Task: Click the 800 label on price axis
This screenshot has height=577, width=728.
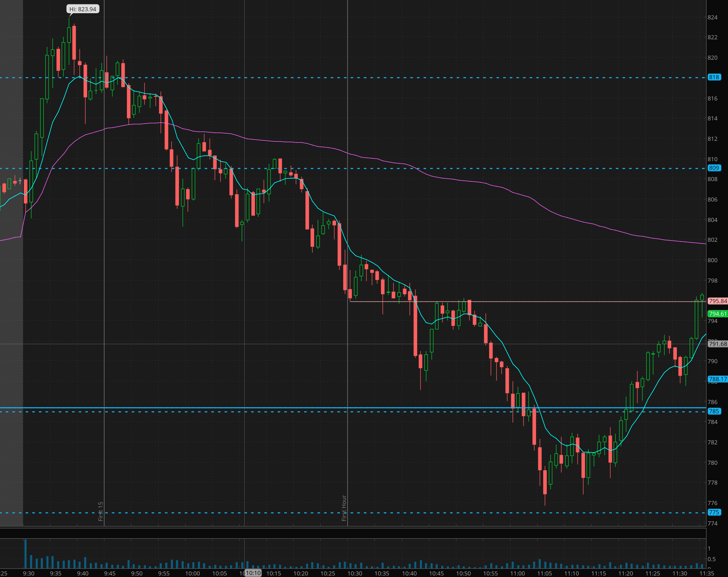Action: [x=712, y=260]
